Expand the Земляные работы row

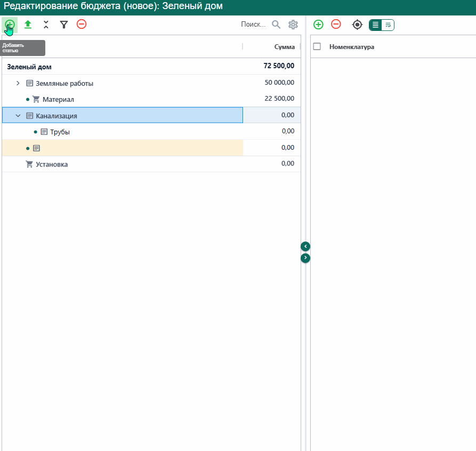tap(18, 83)
